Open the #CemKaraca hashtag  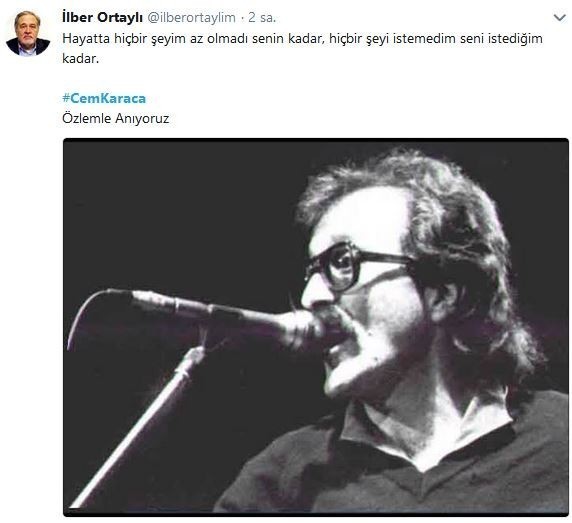coord(104,98)
